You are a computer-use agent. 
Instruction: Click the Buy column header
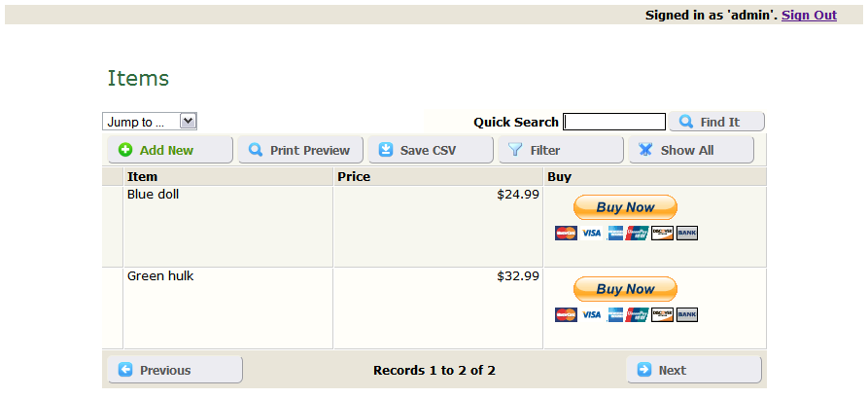coord(560,177)
